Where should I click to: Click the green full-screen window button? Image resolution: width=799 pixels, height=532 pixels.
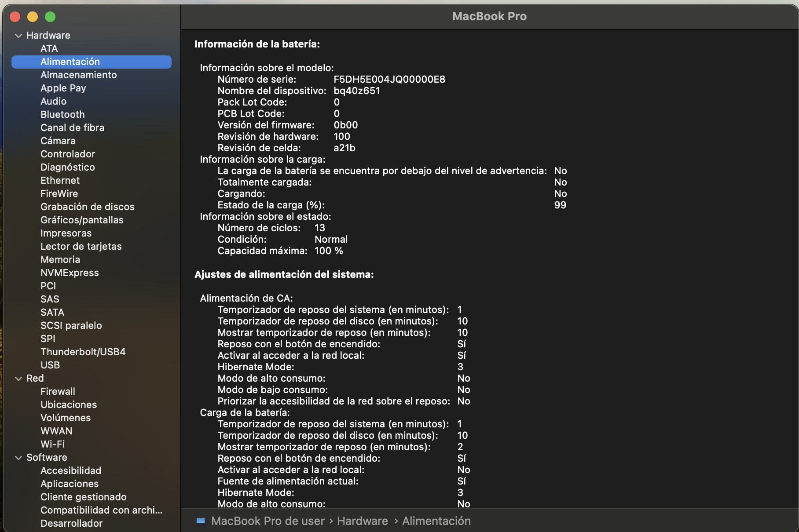pyautogui.click(x=50, y=17)
